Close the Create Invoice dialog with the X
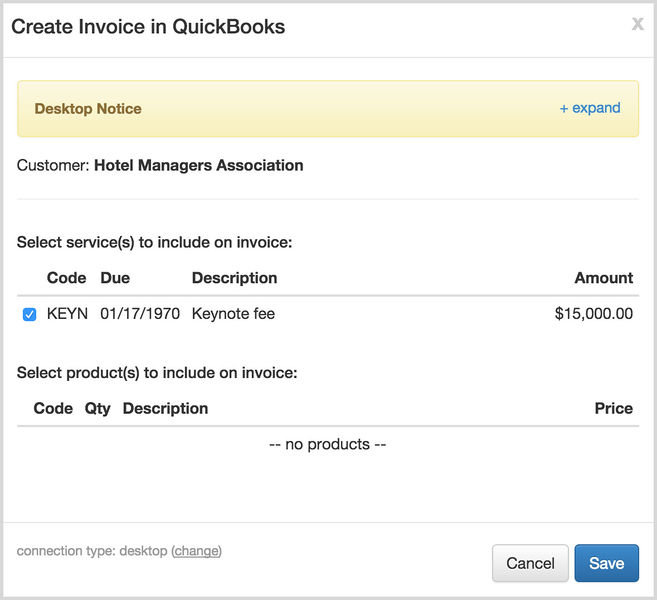 (637, 24)
